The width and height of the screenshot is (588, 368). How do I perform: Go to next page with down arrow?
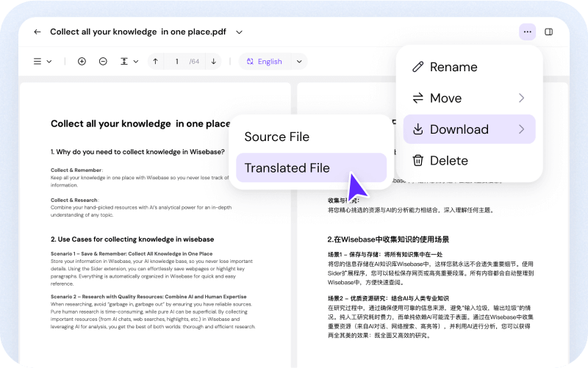[x=214, y=62]
